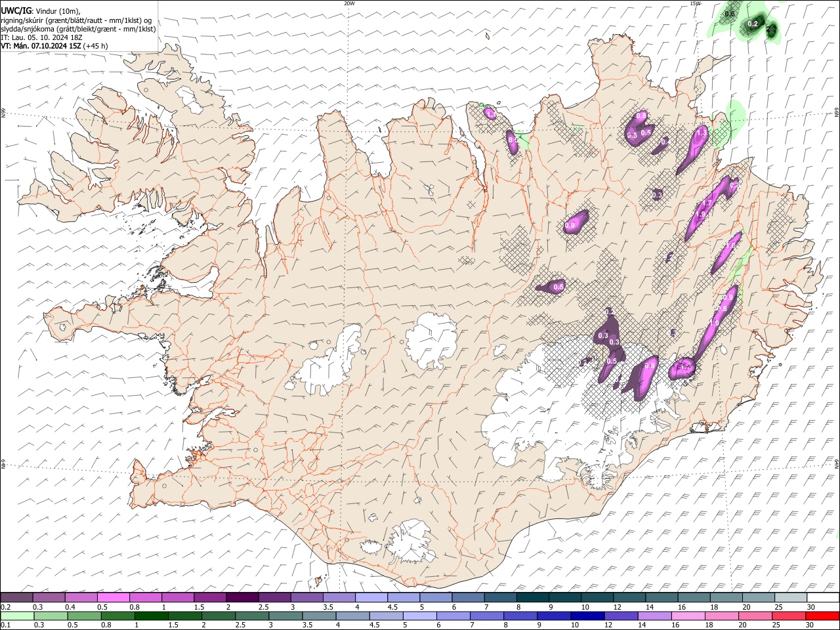The width and height of the screenshot is (840, 630).
Task: Pick the rain scale swatch between 0.5 and 0.8
Action: [x=84, y=616]
